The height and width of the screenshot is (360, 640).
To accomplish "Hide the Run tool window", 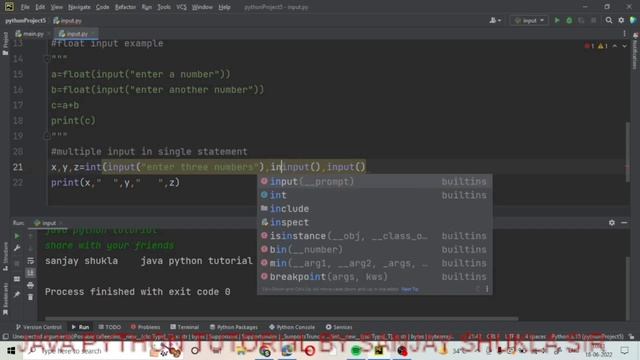I will coord(624,223).
